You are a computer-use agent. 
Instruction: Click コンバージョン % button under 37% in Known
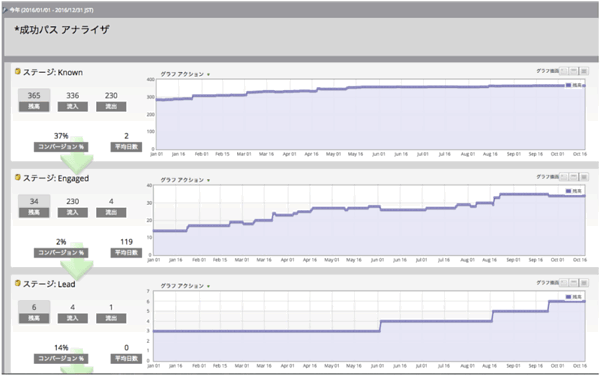click(x=61, y=147)
